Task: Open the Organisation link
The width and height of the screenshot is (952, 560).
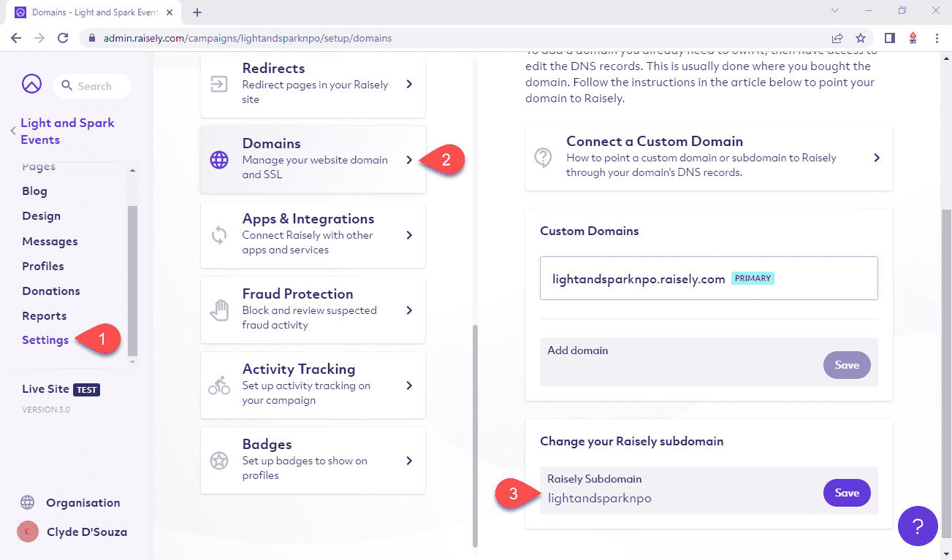Action: click(x=83, y=502)
